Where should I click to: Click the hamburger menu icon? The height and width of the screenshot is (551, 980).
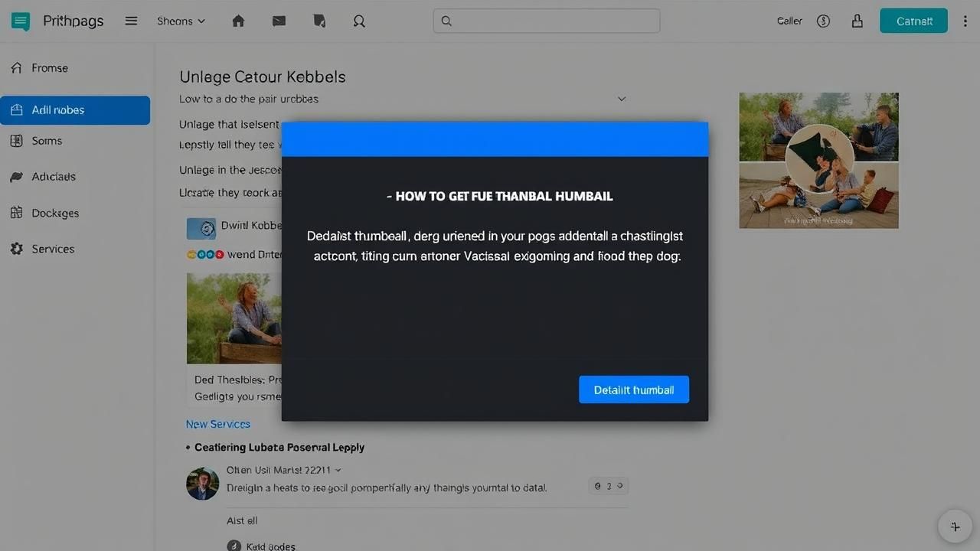(x=131, y=21)
